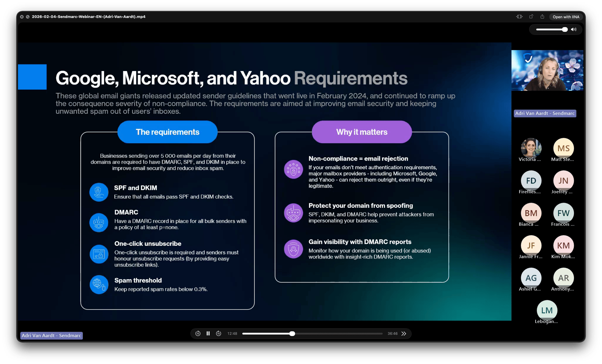
Task: Skip back 15 seconds
Action: point(198,333)
